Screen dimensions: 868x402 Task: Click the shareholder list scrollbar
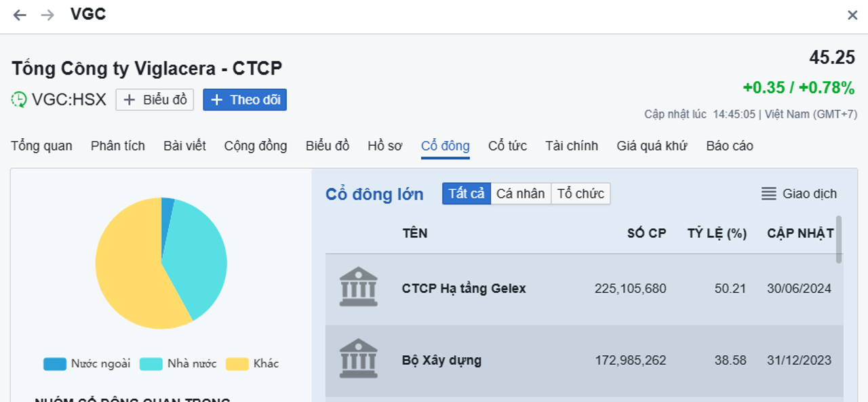(x=839, y=239)
